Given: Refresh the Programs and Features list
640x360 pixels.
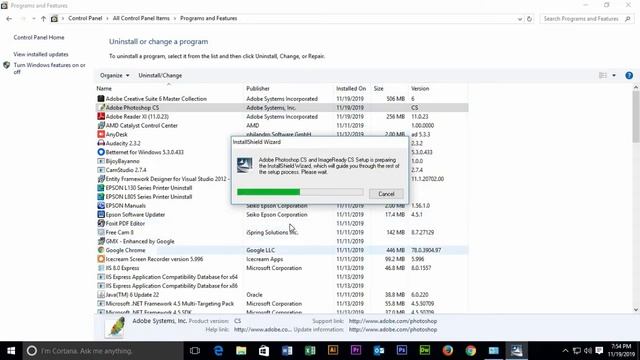Looking at the screenshot, I should (529, 19).
